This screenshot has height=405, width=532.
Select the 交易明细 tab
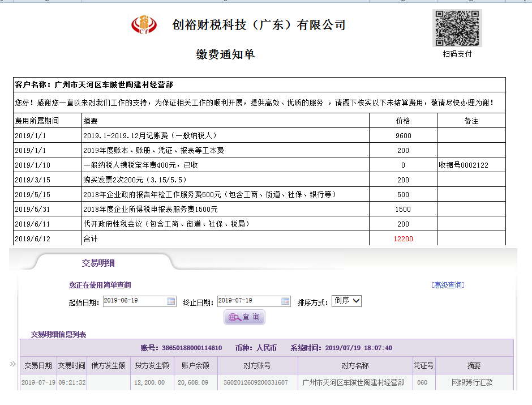(x=98, y=263)
